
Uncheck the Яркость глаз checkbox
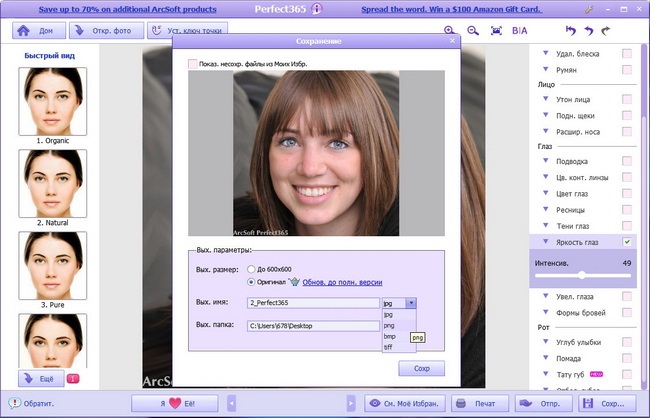pyautogui.click(x=627, y=242)
